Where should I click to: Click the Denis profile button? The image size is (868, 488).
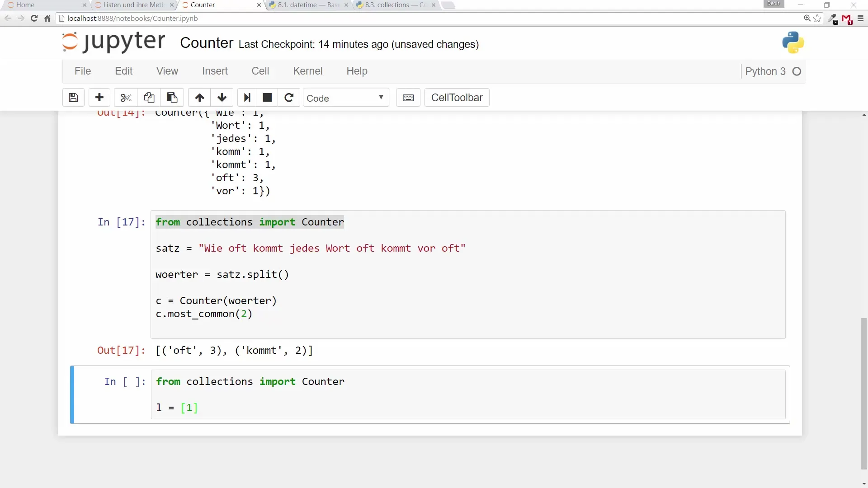[773, 4]
